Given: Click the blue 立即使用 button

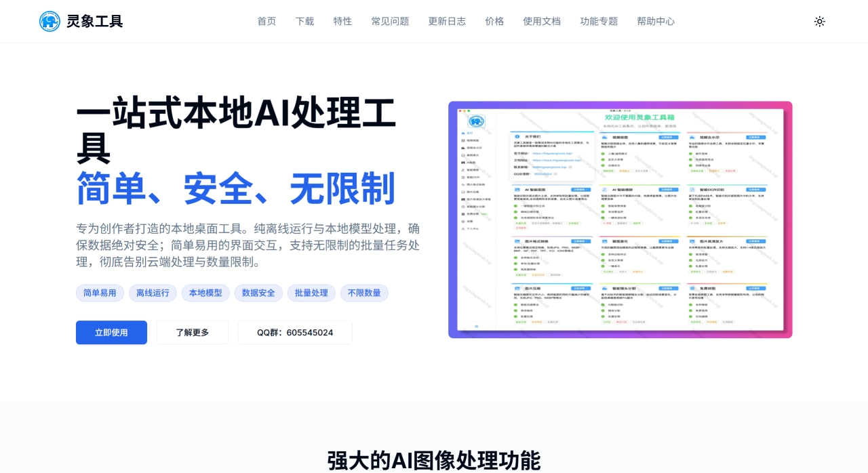Looking at the screenshot, I should (x=111, y=332).
